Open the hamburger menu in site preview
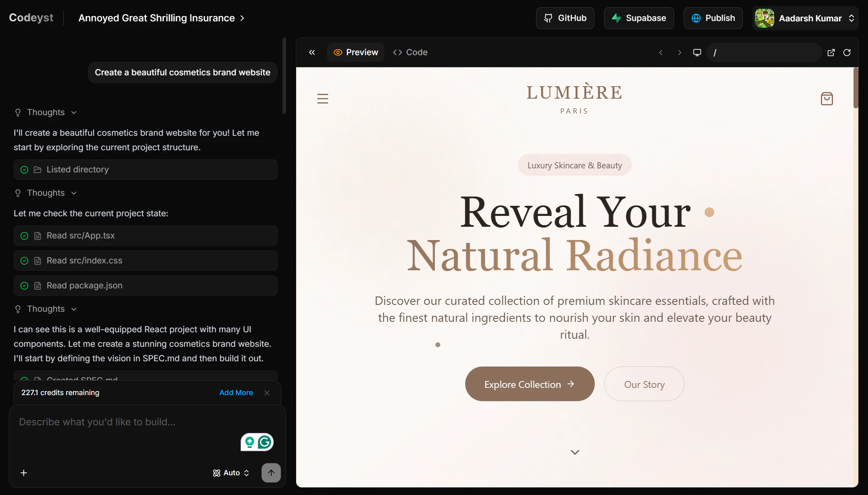 click(322, 99)
